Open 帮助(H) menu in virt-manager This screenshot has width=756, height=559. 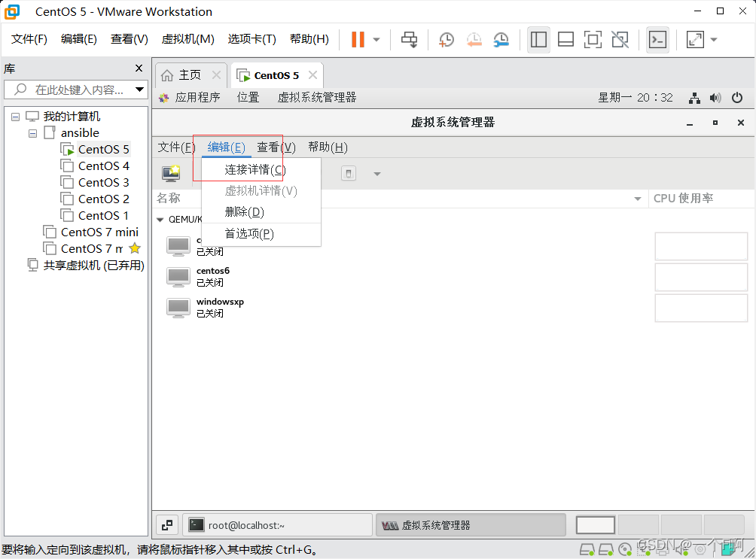328,147
